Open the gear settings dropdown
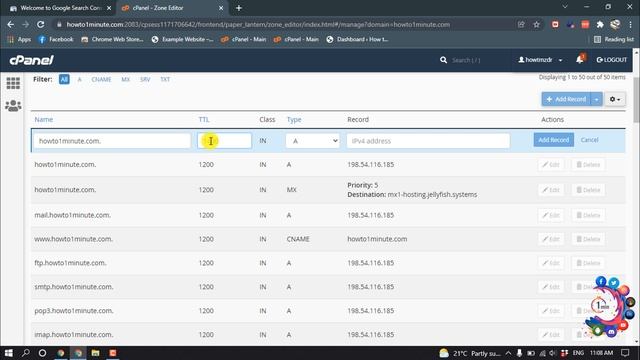Screen dimensions: 640x360 click(615, 99)
